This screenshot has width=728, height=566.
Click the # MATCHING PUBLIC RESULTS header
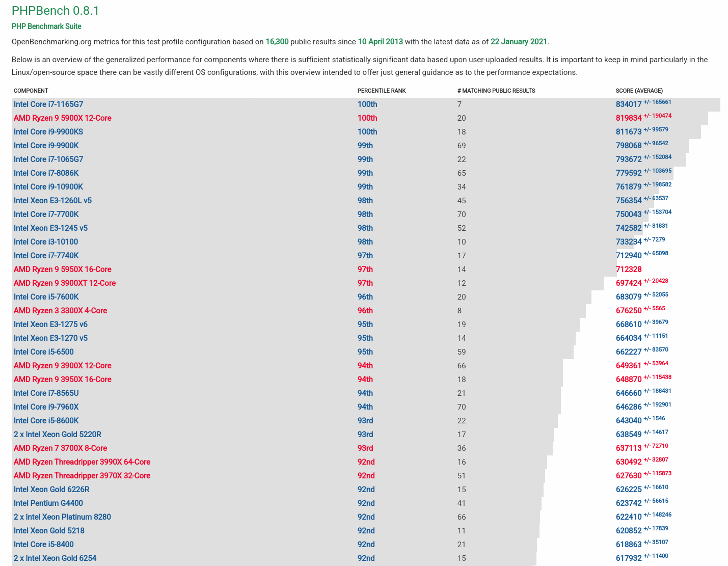(496, 91)
